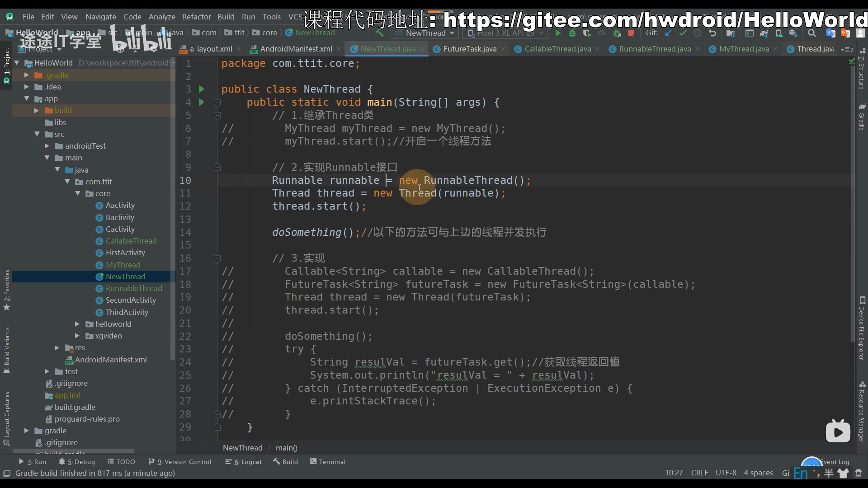
Task: Open Logcat tool window button
Action: (244, 462)
